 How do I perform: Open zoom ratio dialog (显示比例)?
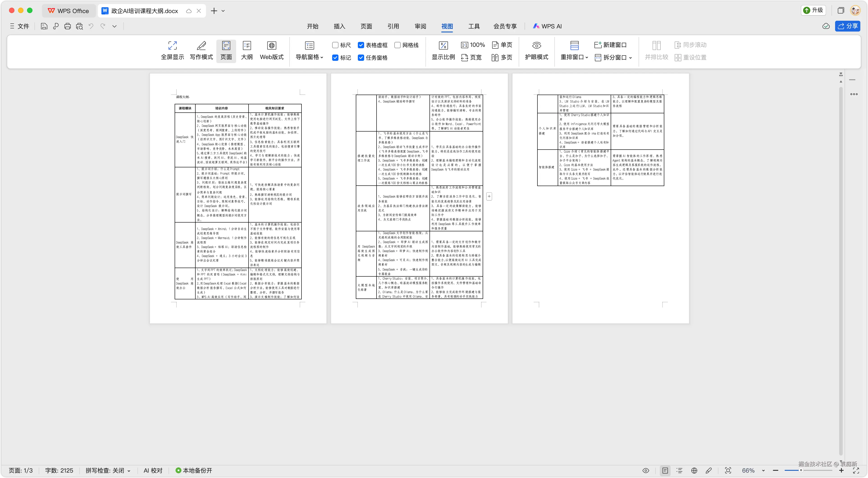click(443, 50)
